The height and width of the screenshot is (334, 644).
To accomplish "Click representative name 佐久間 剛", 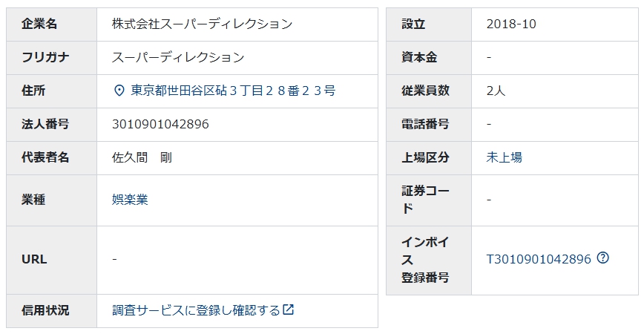I will click(x=142, y=157).
